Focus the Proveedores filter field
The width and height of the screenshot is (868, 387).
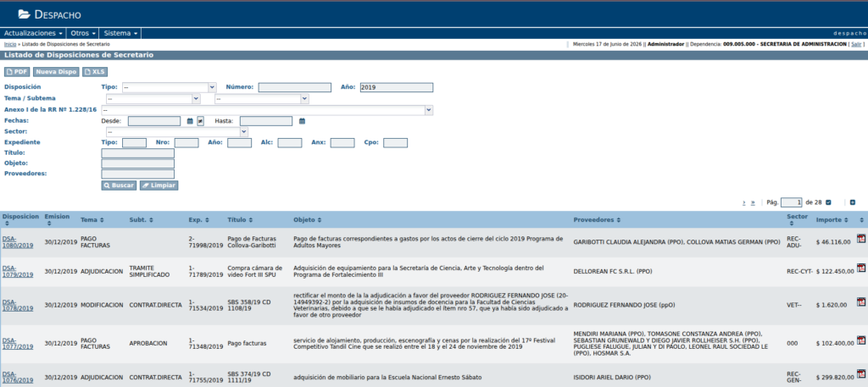[138, 174]
